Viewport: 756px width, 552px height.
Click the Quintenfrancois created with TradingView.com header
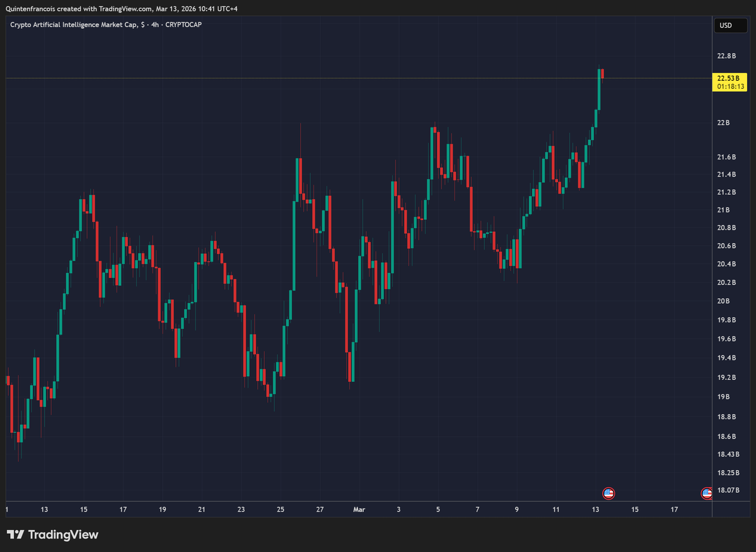pos(122,9)
